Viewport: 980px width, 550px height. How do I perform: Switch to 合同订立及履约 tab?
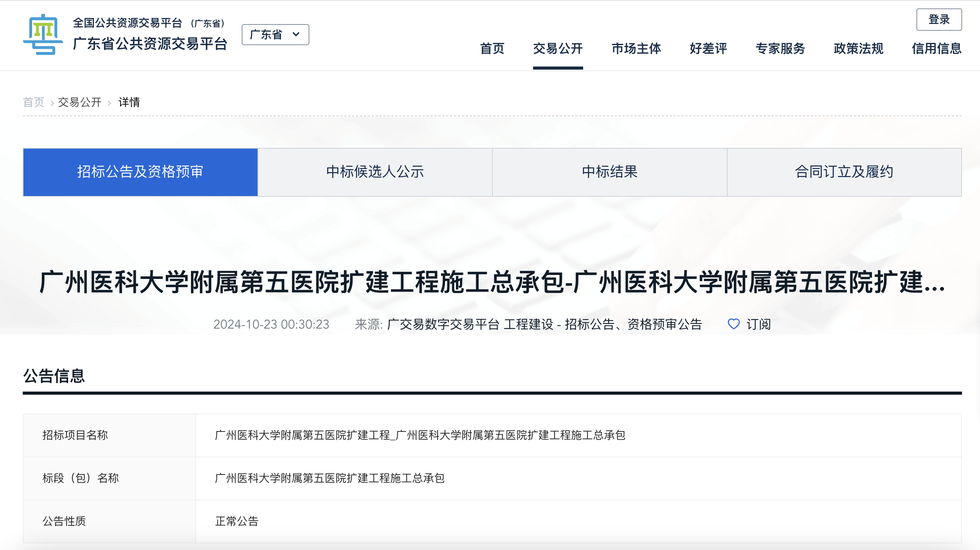point(844,172)
